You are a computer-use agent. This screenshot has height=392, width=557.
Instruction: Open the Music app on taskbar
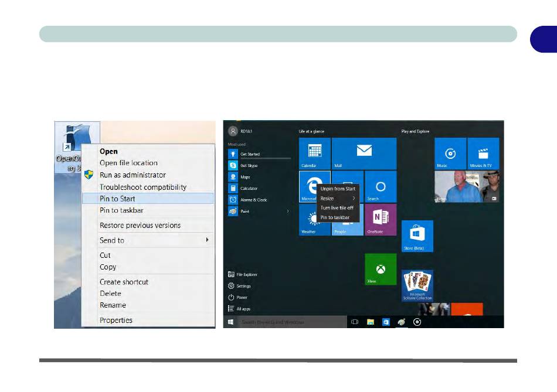(417, 322)
